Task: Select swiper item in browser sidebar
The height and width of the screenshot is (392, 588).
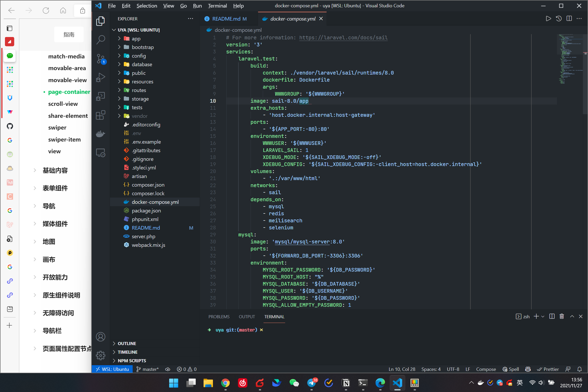Action: [57, 127]
